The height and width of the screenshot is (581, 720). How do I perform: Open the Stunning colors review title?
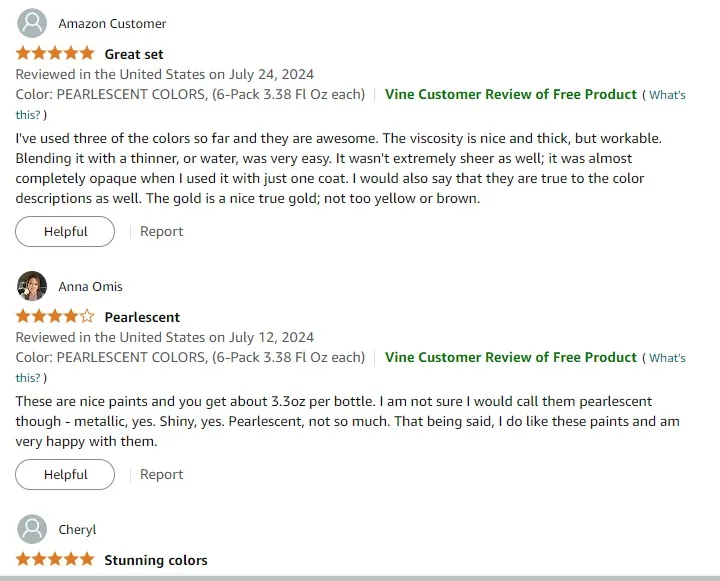156,560
